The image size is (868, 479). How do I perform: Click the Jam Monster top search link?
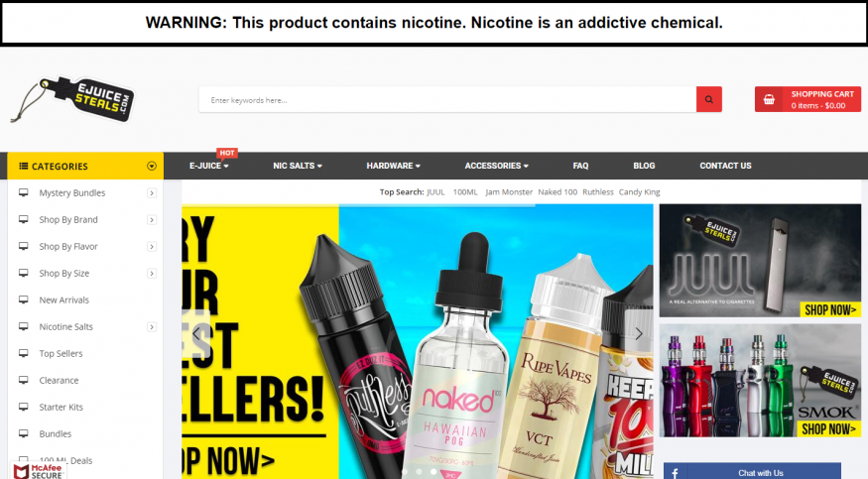(509, 192)
